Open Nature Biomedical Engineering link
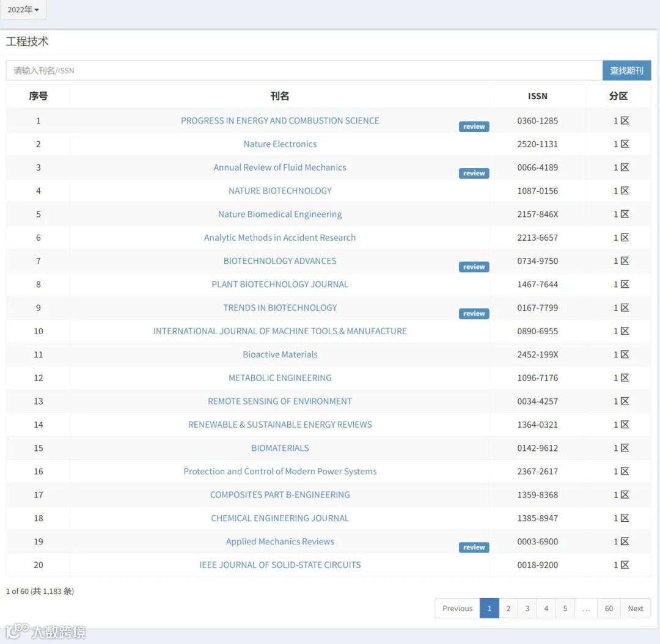Image resolution: width=660 pixels, height=644 pixels. point(280,214)
